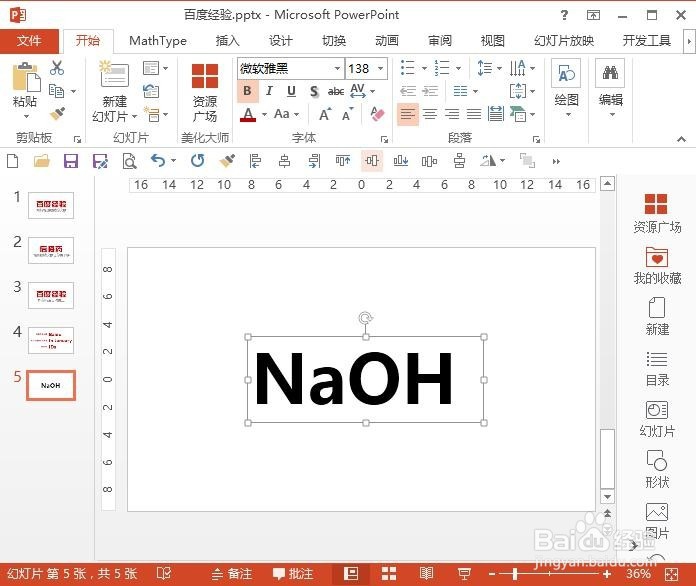Switch to the 插入 tab
Image resolution: width=696 pixels, height=586 pixels.
[x=227, y=41]
